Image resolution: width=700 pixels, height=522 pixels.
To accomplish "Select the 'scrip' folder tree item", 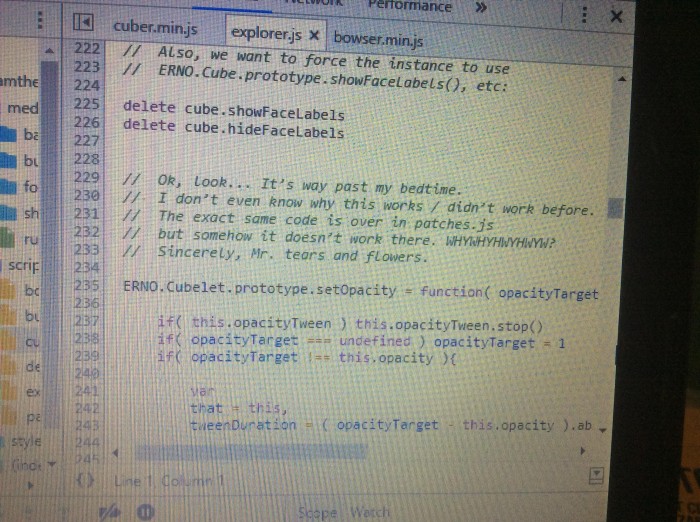I will pos(20,265).
